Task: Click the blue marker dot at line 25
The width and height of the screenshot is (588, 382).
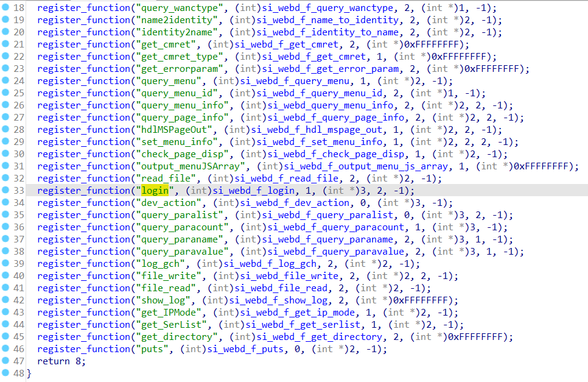Action: point(5,93)
